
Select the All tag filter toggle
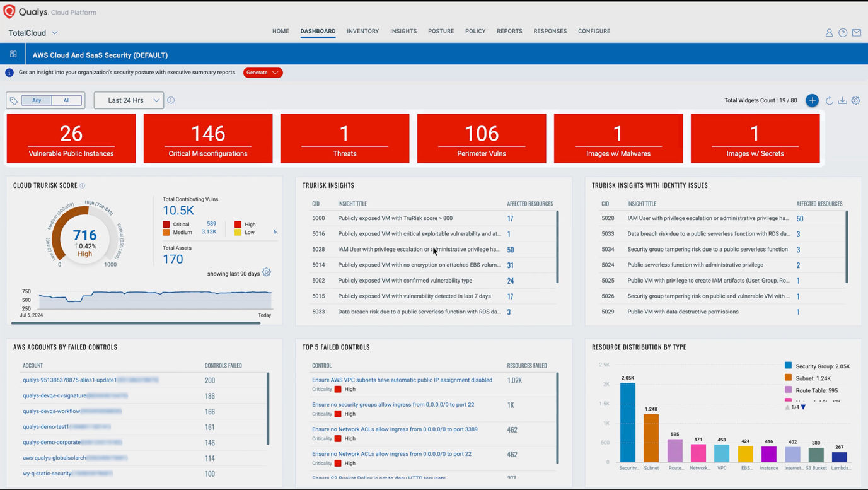coord(66,100)
